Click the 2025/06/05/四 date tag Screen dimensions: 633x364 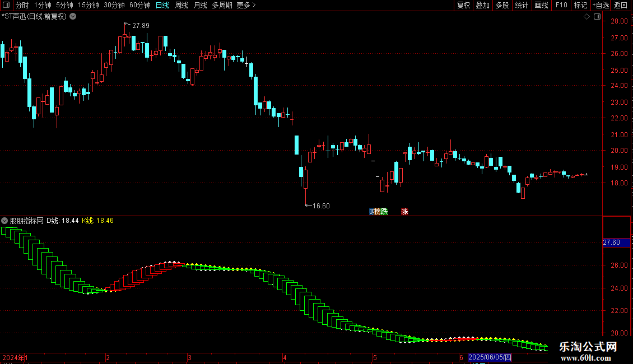[490, 357]
